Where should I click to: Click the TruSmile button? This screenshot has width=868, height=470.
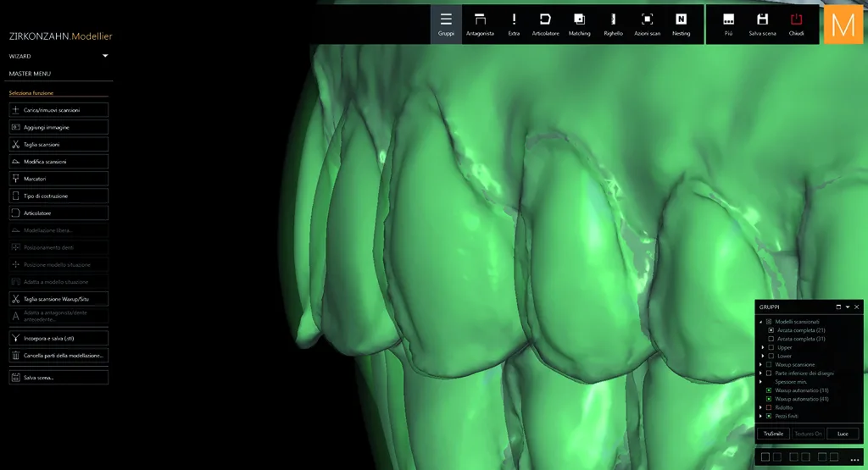click(x=773, y=434)
